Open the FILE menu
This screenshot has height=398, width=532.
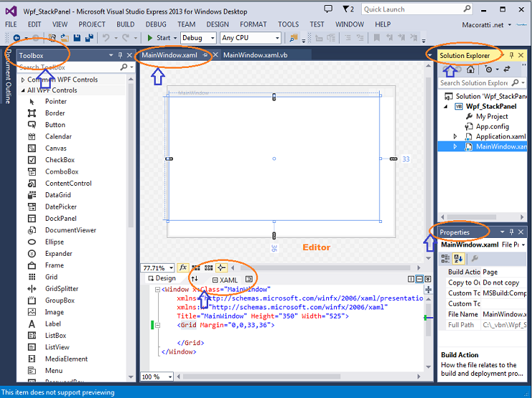tap(11, 24)
